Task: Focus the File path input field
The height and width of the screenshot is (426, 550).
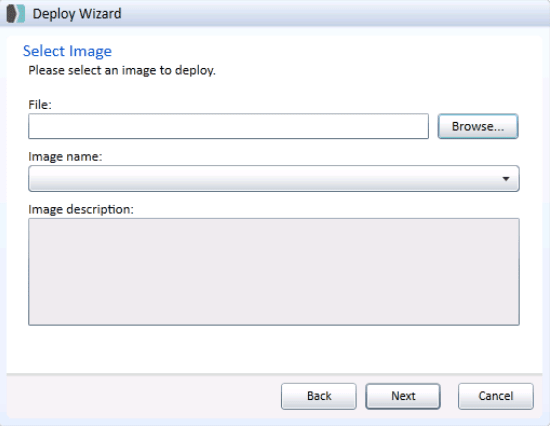Action: 228,126
